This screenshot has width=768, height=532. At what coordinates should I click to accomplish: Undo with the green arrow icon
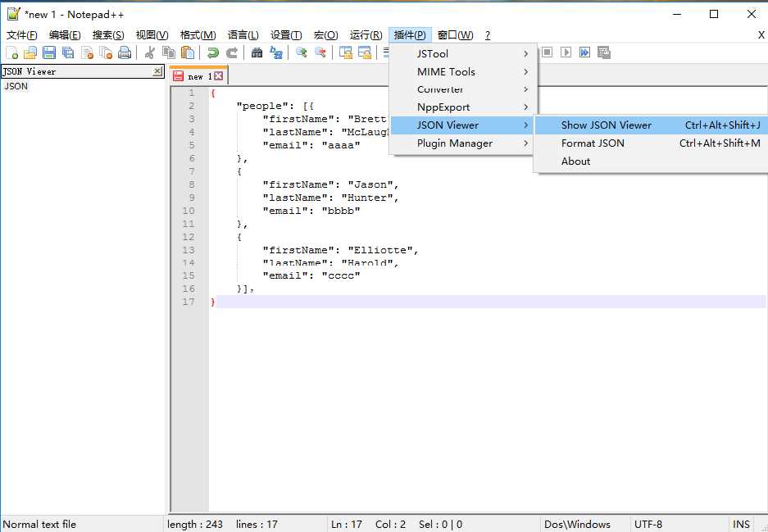(x=213, y=52)
